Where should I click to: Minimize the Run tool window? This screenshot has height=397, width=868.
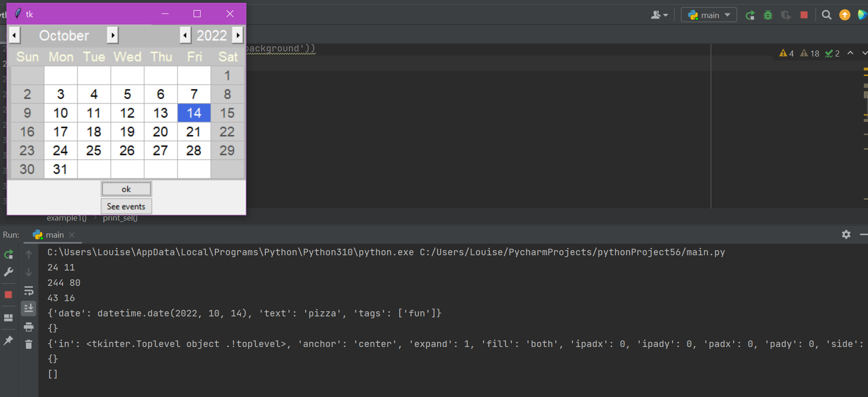point(863,234)
